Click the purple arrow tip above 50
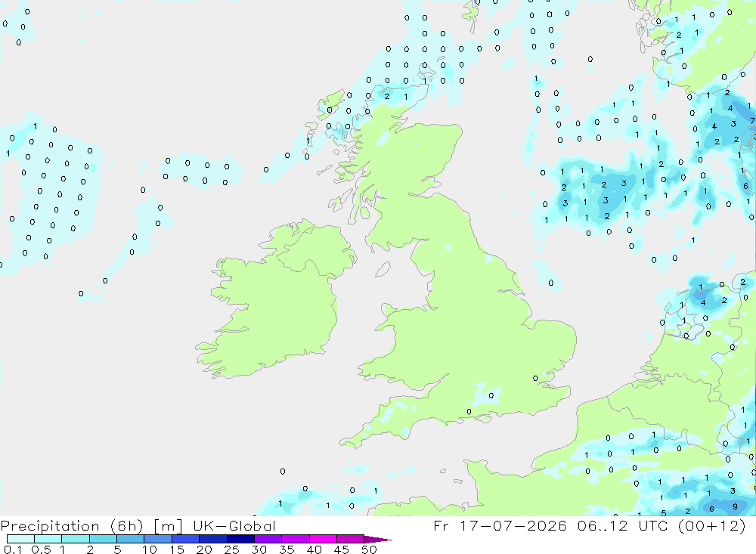The height and width of the screenshot is (554, 756). click(377, 540)
